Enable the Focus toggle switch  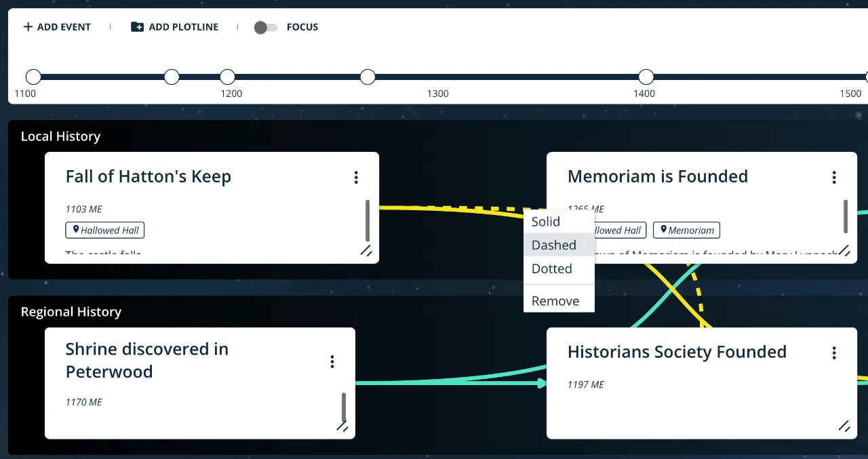pos(265,27)
